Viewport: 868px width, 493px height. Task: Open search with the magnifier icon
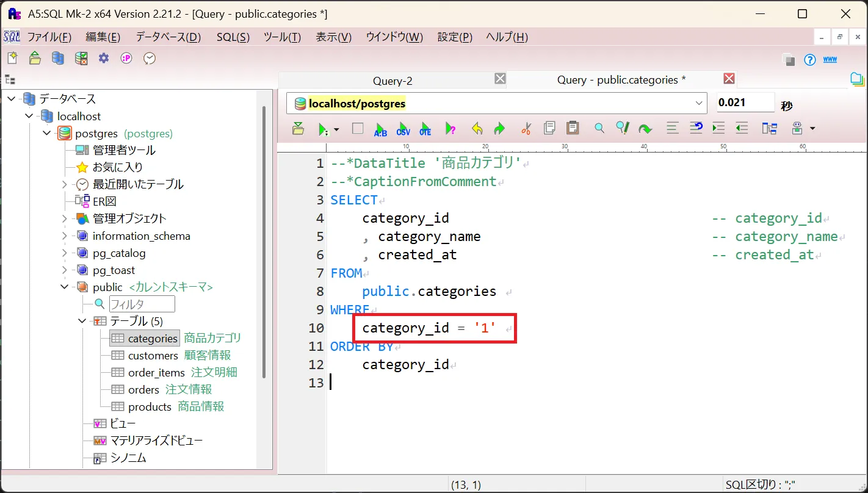tap(599, 128)
